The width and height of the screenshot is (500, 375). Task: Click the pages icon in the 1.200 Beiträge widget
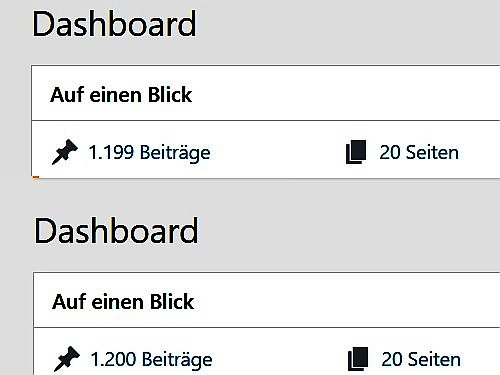358,359
